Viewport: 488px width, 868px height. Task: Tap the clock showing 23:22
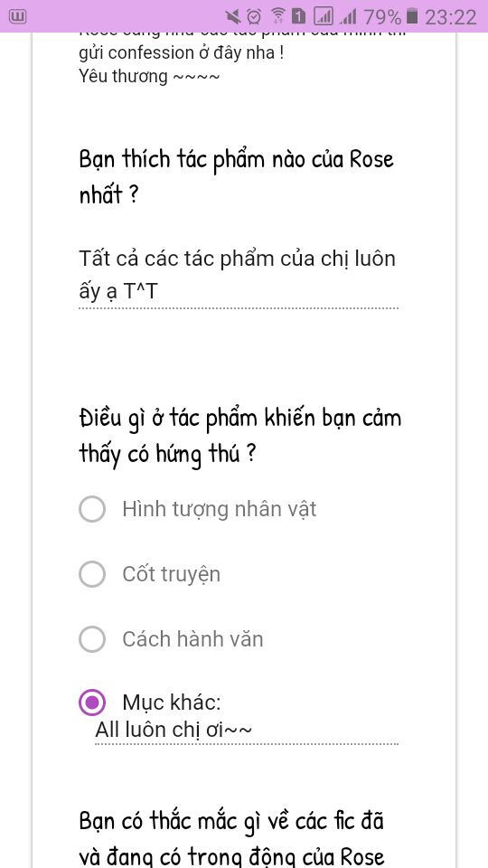click(x=450, y=17)
